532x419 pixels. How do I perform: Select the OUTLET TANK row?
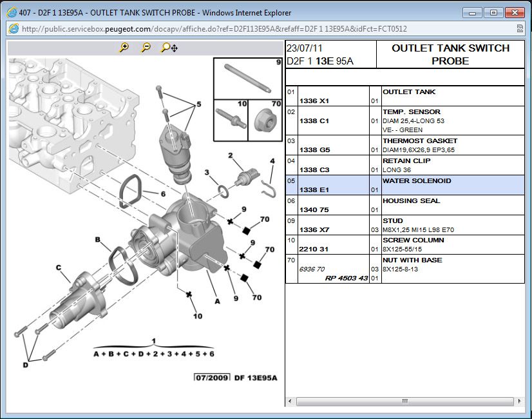[x=405, y=96]
